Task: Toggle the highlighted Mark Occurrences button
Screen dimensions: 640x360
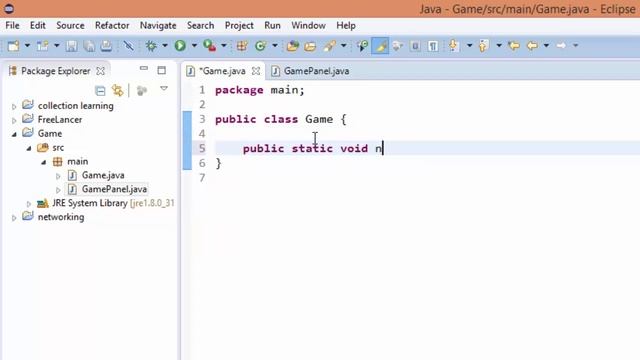Action: point(380,46)
